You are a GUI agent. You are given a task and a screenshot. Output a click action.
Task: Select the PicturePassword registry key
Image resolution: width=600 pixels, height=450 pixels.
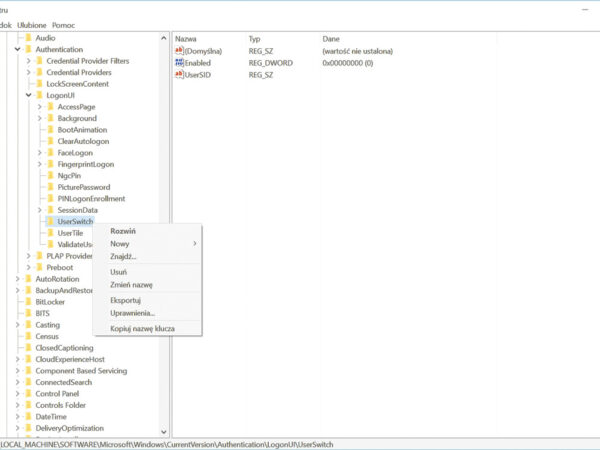click(x=83, y=187)
